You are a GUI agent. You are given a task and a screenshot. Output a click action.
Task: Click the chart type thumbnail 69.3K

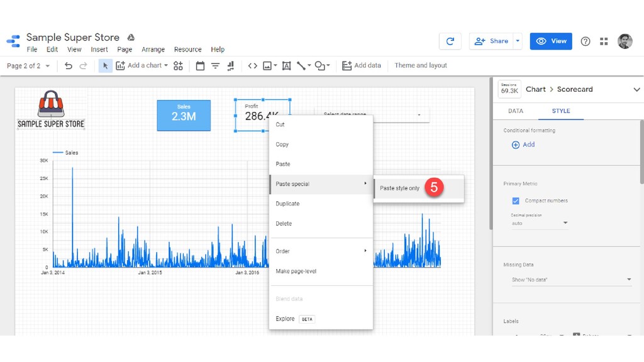[509, 89]
